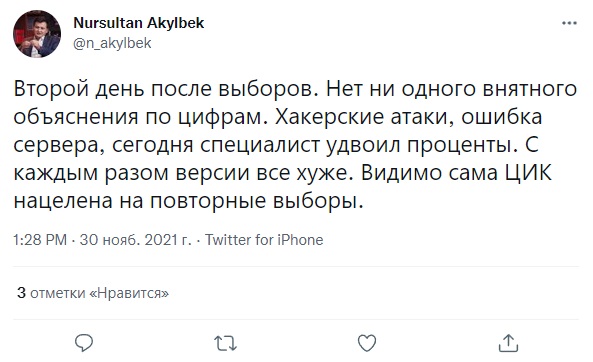
Task: Click the opening sentence Второй день после выборов
Action: 166,89
